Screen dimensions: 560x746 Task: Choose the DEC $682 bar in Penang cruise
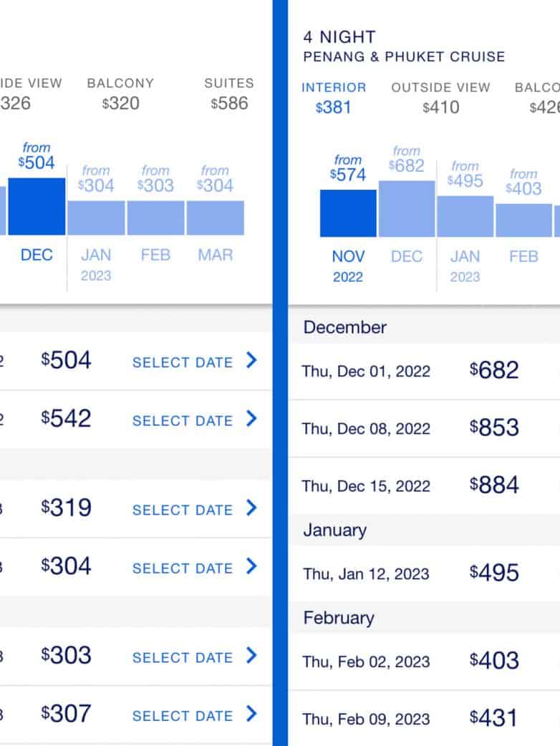[407, 208]
